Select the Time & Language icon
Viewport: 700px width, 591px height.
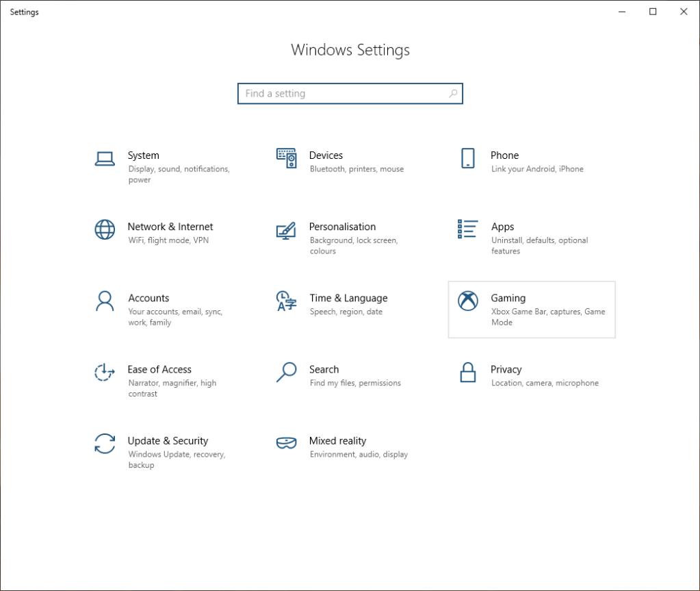286,301
